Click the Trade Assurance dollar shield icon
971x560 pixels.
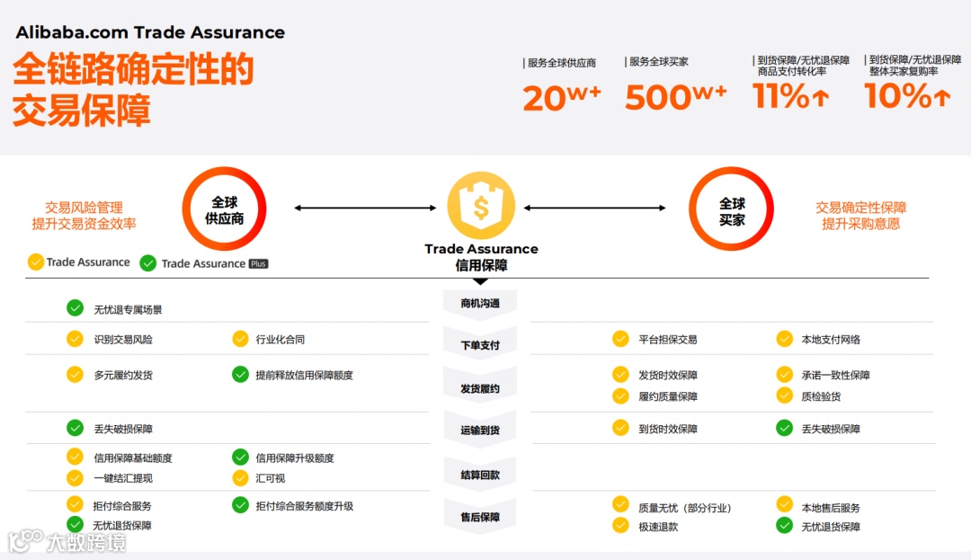[481, 206]
